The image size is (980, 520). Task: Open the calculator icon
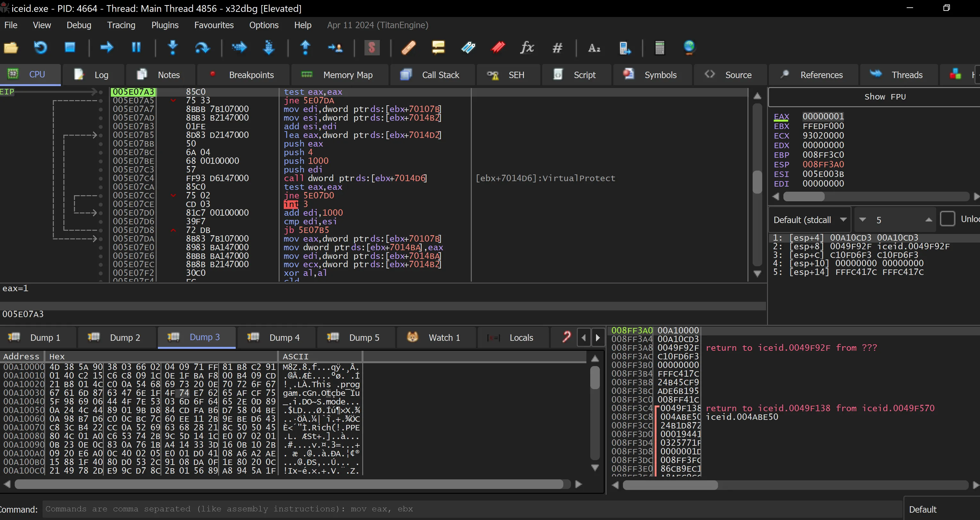pos(660,47)
